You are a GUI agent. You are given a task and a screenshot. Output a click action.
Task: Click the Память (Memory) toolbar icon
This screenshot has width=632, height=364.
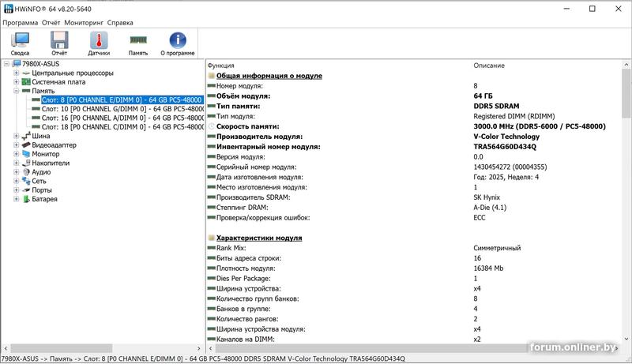[138, 43]
